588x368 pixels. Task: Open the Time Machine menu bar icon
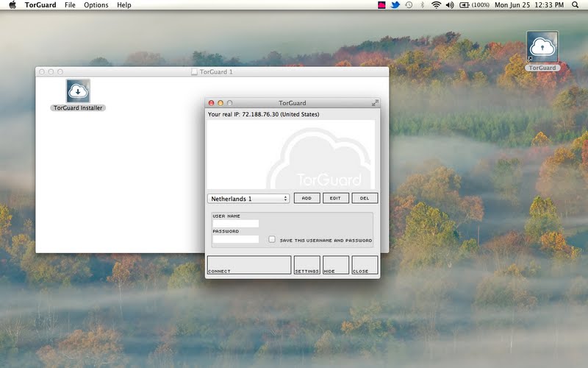(409, 5)
